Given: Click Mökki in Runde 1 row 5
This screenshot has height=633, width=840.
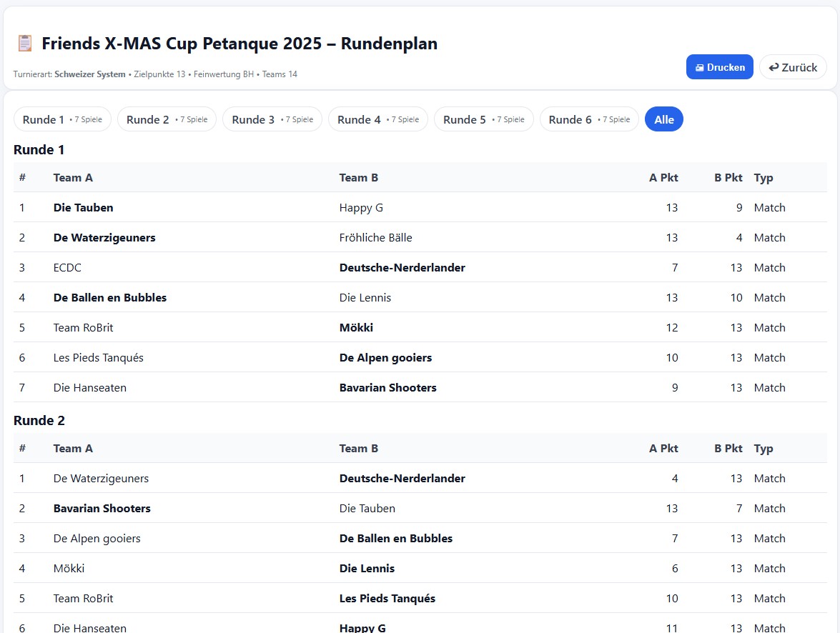Looking at the screenshot, I should tap(356, 328).
